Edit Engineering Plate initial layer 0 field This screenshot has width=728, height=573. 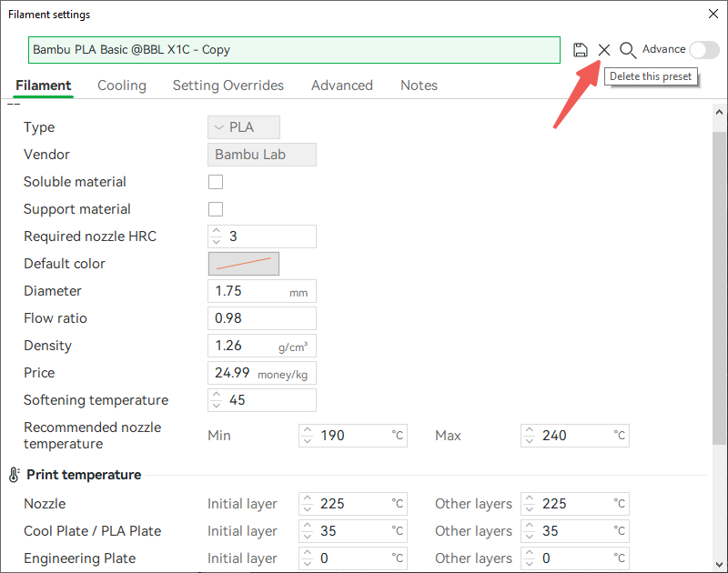[x=353, y=558]
